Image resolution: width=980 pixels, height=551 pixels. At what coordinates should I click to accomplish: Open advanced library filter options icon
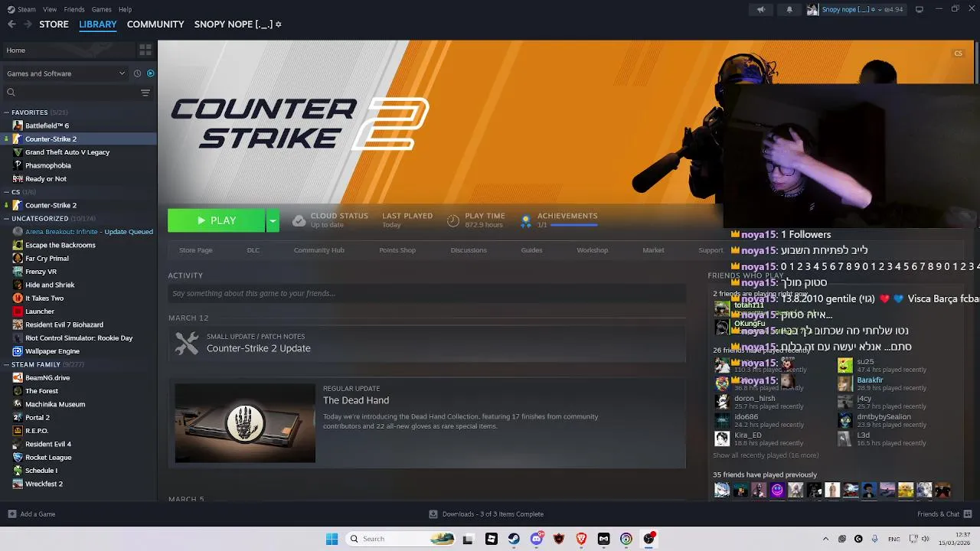click(x=145, y=93)
